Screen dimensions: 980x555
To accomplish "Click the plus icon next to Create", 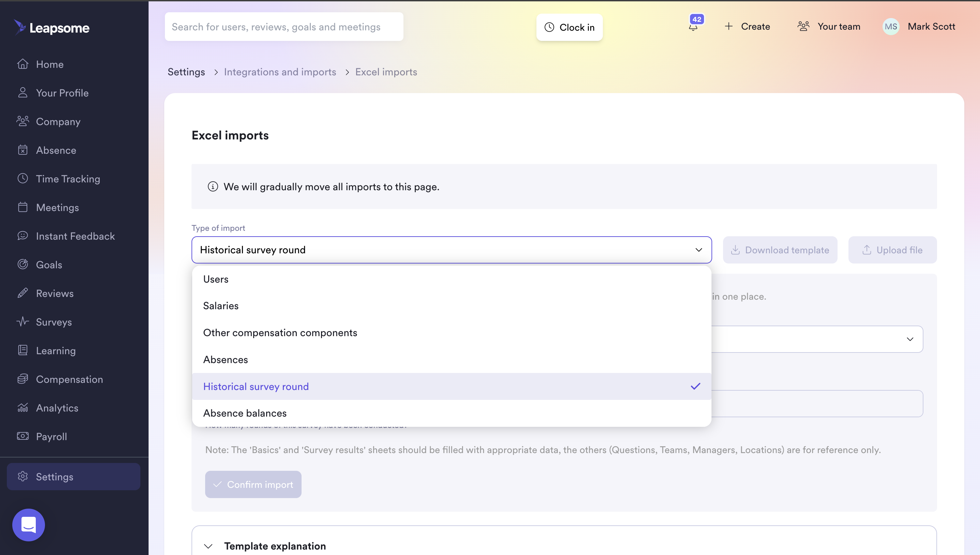I will [729, 26].
